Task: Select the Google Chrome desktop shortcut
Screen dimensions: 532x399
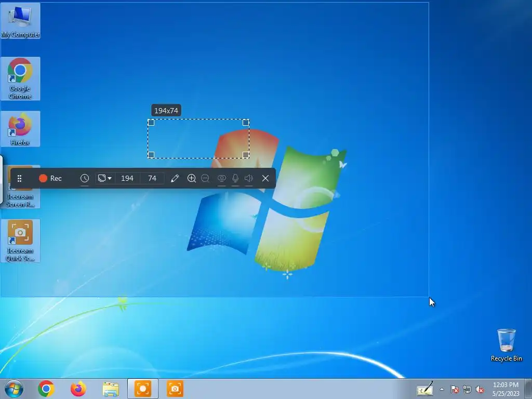Action: [x=20, y=79]
